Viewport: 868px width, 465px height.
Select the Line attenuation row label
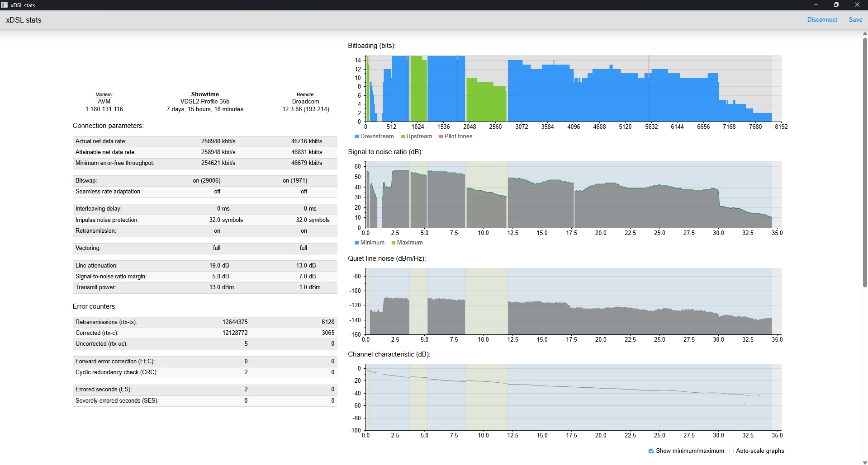coord(96,266)
